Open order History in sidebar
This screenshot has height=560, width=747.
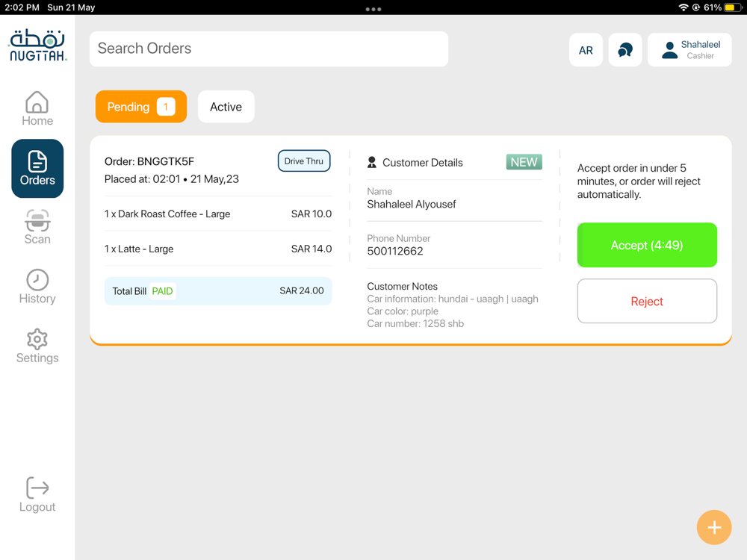tap(37, 287)
